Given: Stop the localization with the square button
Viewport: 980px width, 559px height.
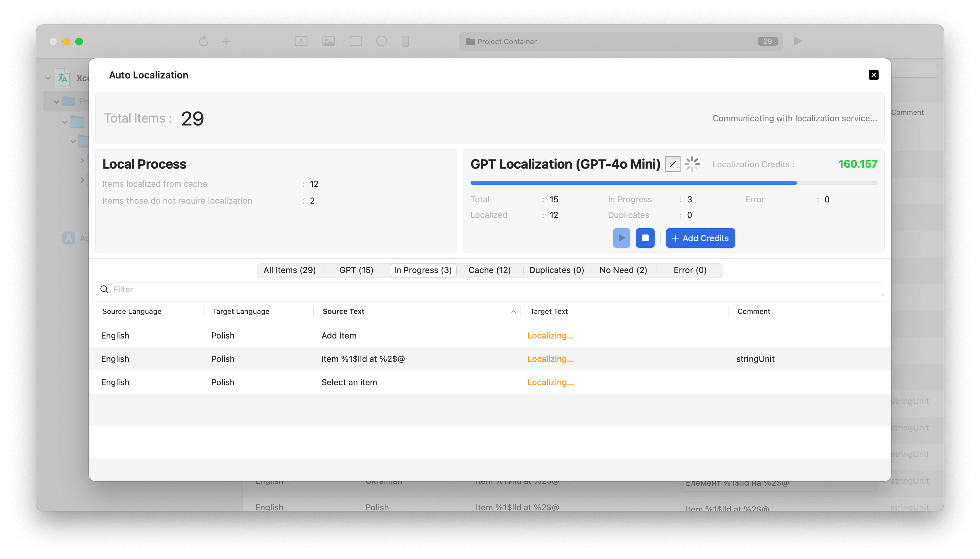Looking at the screenshot, I should pyautogui.click(x=645, y=238).
